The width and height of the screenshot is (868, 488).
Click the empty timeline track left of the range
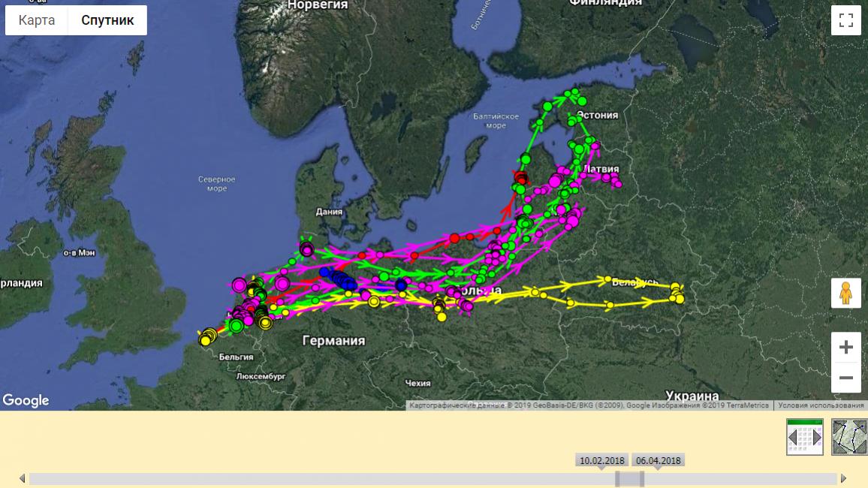pyautogui.click(x=300, y=479)
